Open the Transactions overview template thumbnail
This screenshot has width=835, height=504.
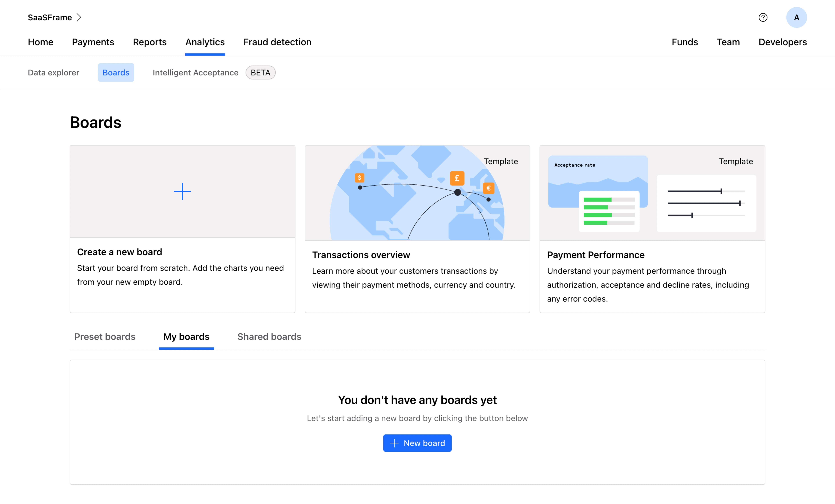[x=417, y=193]
